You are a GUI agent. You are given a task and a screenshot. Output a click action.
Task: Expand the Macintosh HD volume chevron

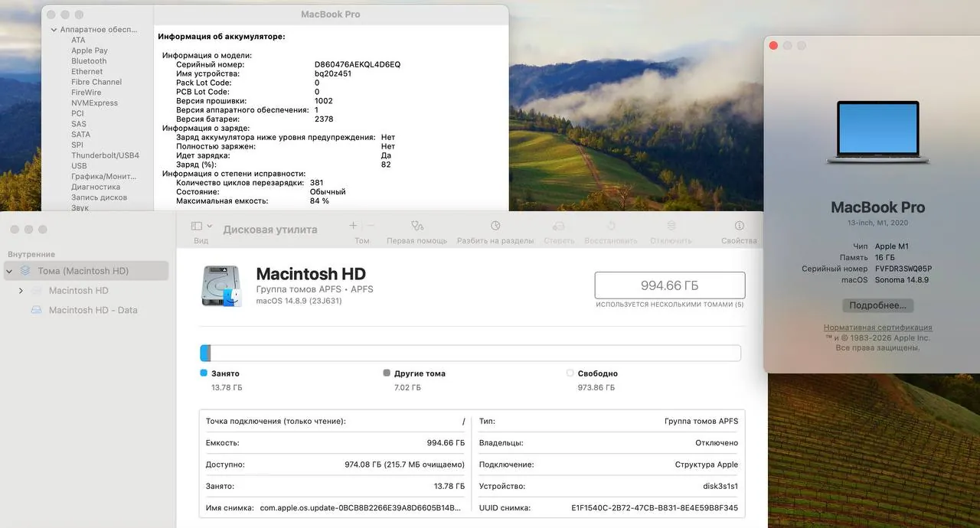tap(21, 291)
